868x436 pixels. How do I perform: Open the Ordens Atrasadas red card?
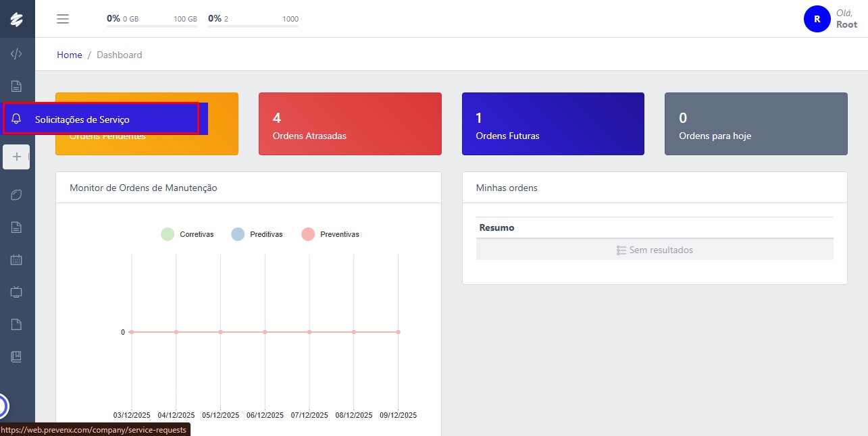350,124
